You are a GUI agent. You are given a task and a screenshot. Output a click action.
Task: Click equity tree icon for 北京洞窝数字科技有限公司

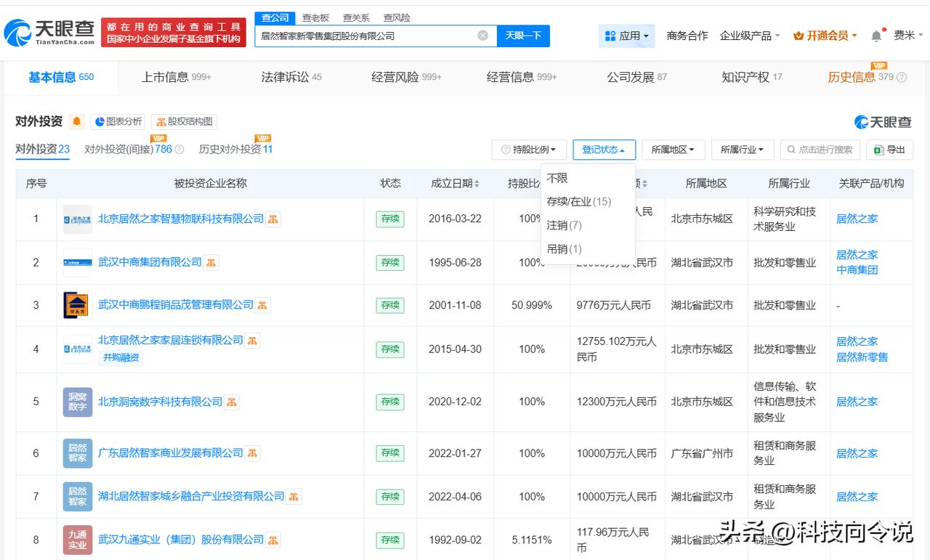(232, 402)
